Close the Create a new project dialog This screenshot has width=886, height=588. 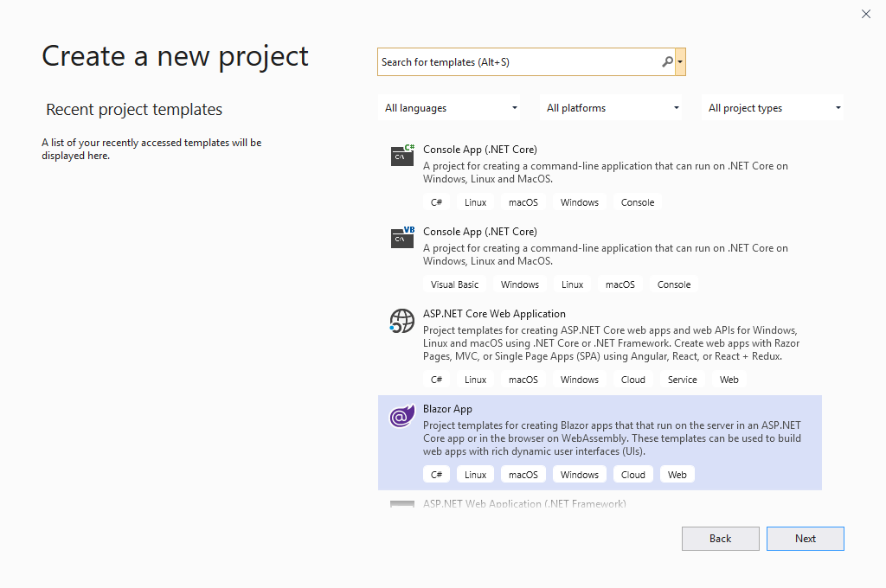coord(865,14)
